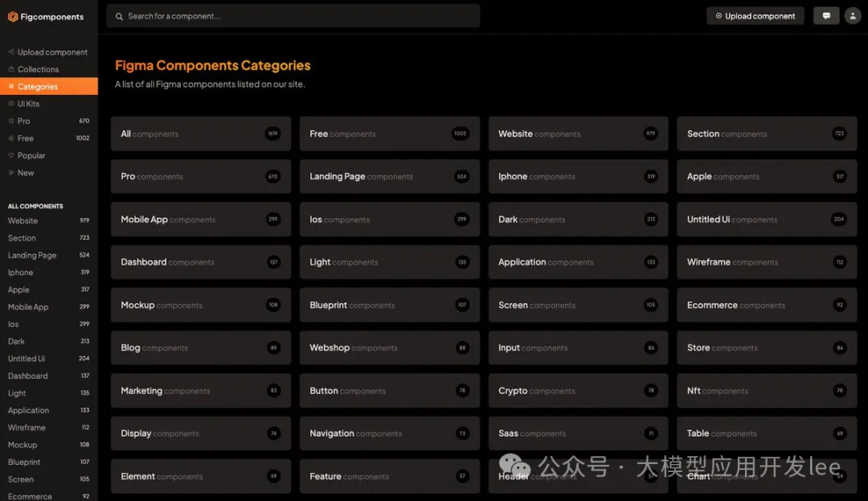Screen dimensions: 868x501
Task: Open the Apple components category card
Action: [x=767, y=176]
